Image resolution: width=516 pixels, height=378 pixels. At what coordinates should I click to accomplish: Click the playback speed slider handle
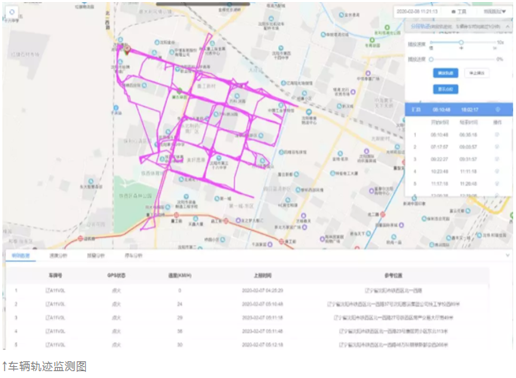coord(461,42)
